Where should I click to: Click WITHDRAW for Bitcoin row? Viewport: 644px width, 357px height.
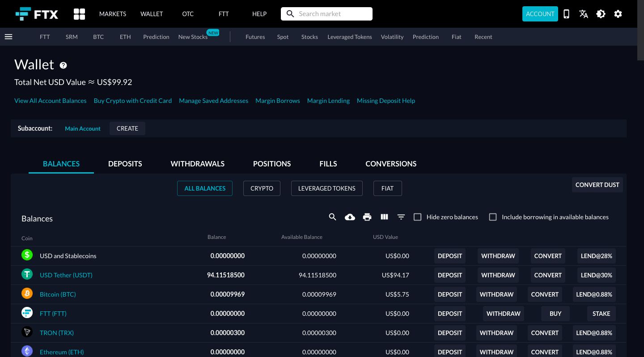pos(496,294)
